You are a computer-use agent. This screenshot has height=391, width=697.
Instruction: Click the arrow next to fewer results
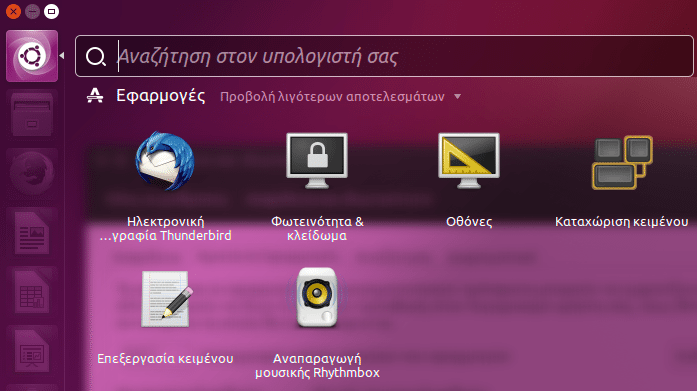(x=457, y=96)
